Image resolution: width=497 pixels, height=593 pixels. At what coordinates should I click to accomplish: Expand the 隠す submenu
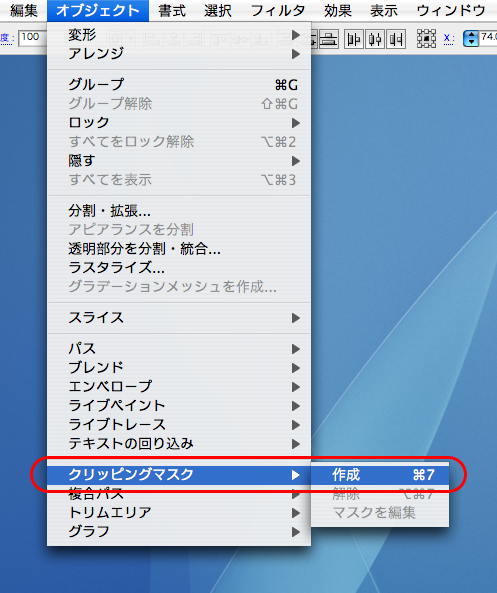[179, 161]
